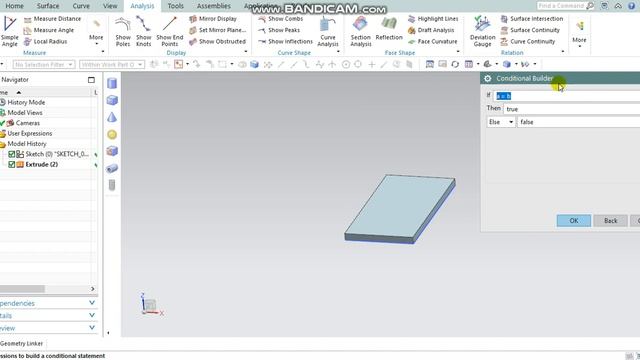Click Show Combs
Screen dimensions: 640x360
tap(280, 19)
